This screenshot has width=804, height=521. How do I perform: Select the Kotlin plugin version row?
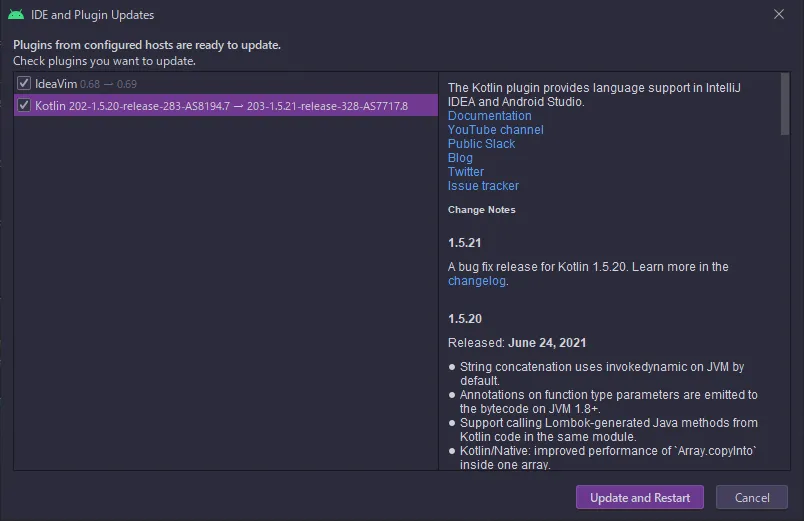(222, 106)
